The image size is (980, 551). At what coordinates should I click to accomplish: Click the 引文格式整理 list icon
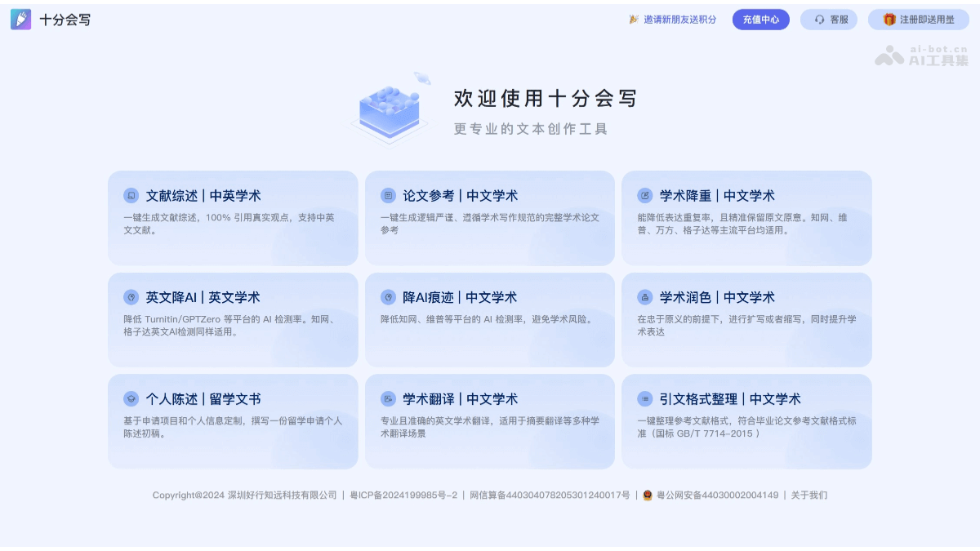(644, 399)
